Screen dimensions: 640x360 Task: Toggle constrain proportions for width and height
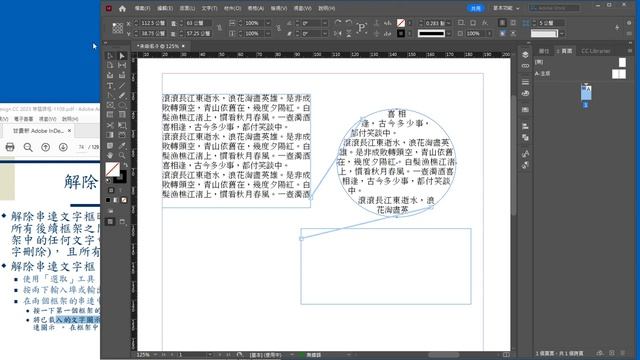[219, 28]
